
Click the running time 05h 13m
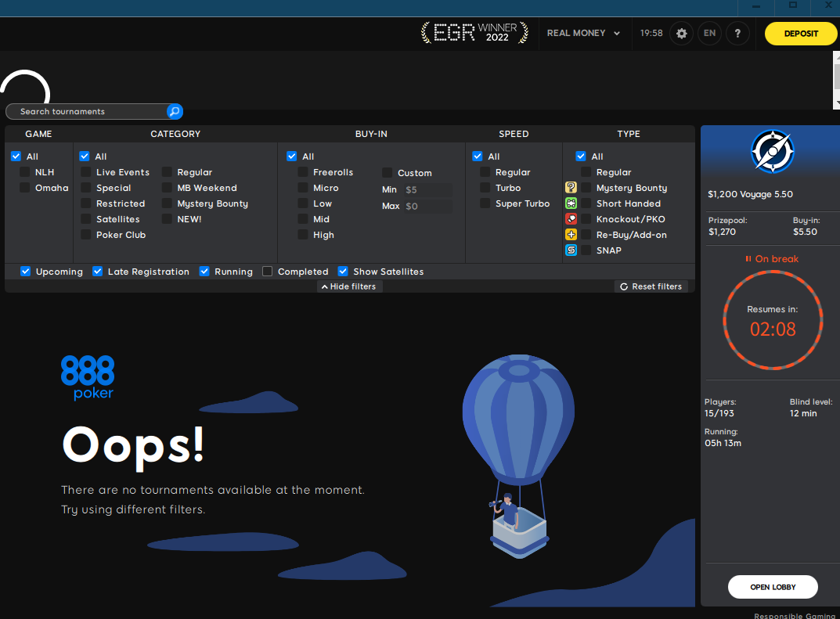723,444
